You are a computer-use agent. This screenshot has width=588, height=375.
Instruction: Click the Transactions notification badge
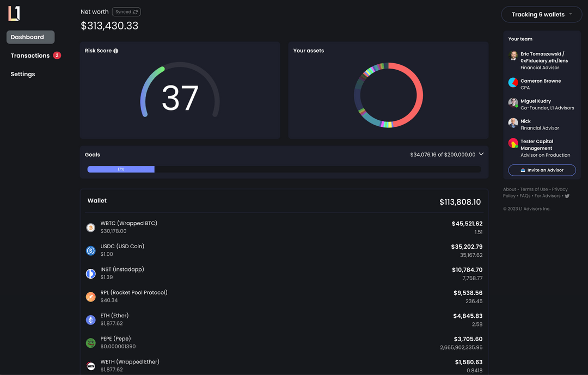click(x=57, y=56)
